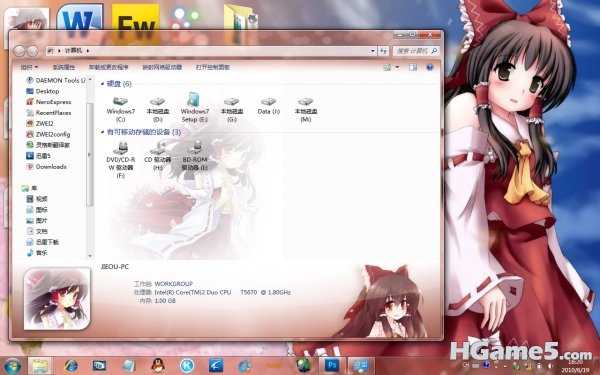Click the Explorer Forward navigation button
This screenshot has height=375, width=600.
(33, 51)
